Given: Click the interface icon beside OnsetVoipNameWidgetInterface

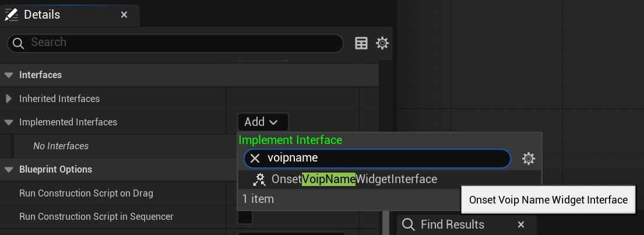Looking at the screenshot, I should (x=259, y=180).
